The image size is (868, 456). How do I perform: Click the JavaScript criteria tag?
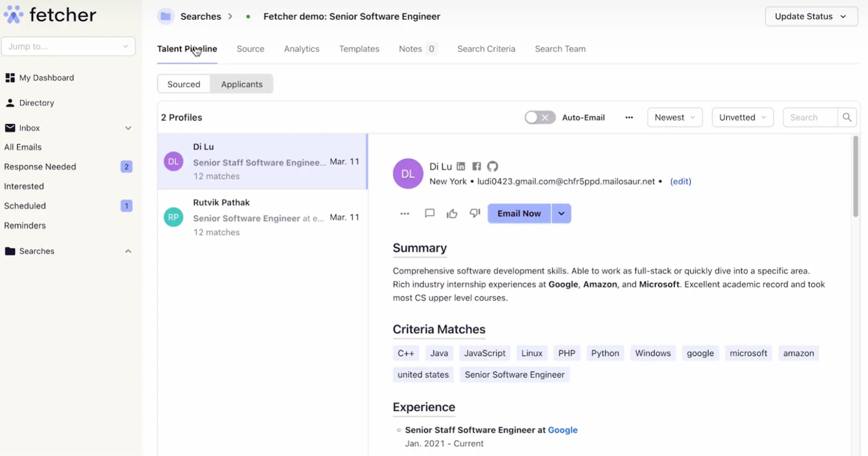click(485, 353)
